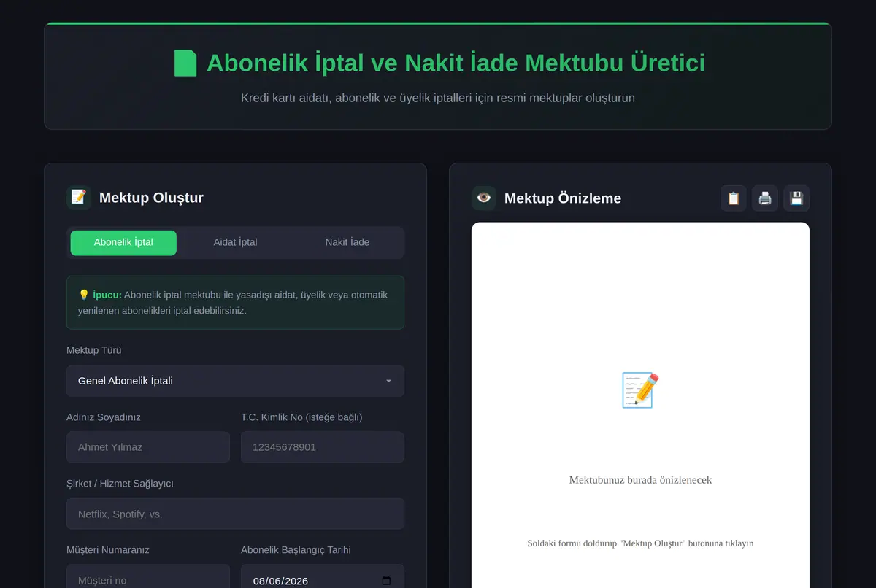
Task: Click the eye icon beside Mektup Önizleme
Action: (x=484, y=198)
